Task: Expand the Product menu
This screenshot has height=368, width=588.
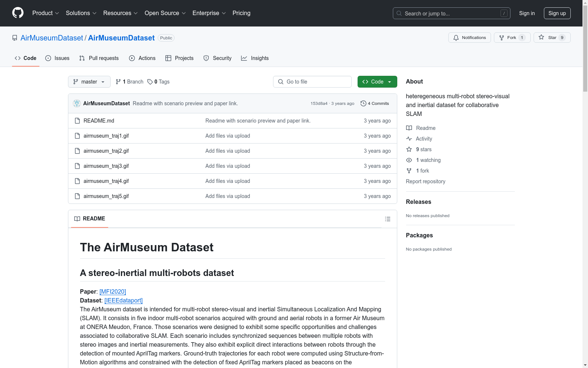Action: coord(46,13)
